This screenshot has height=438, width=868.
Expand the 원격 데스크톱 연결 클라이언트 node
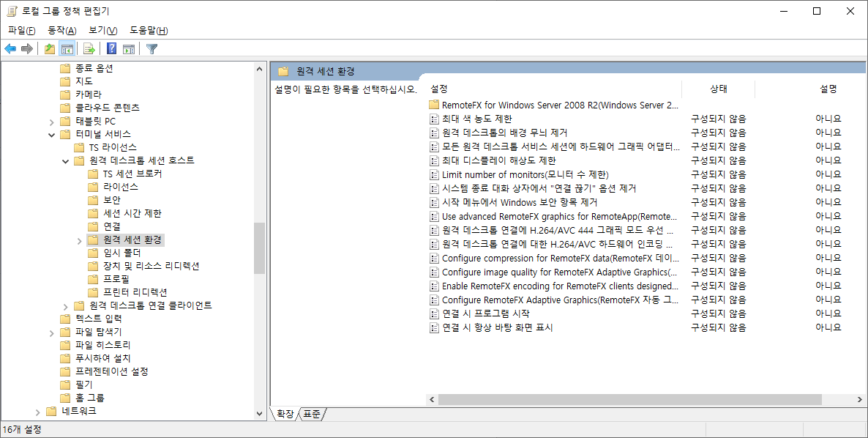[65, 306]
